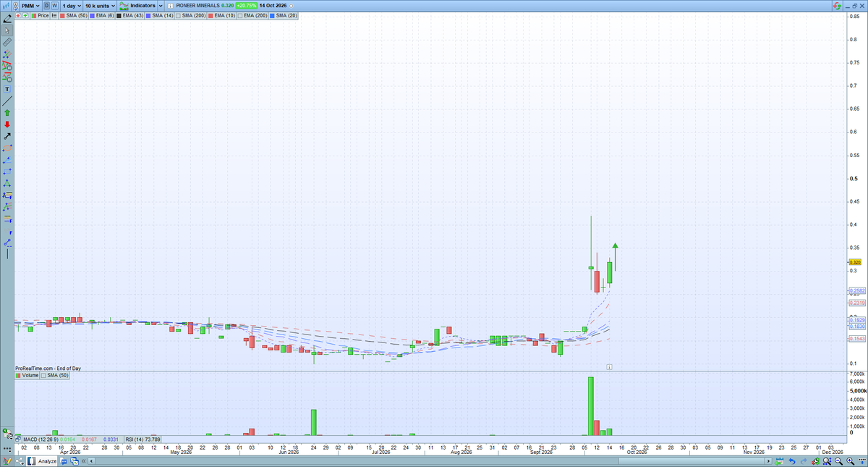
Task: Click the chart type icon at top-left
Action: [4, 6]
